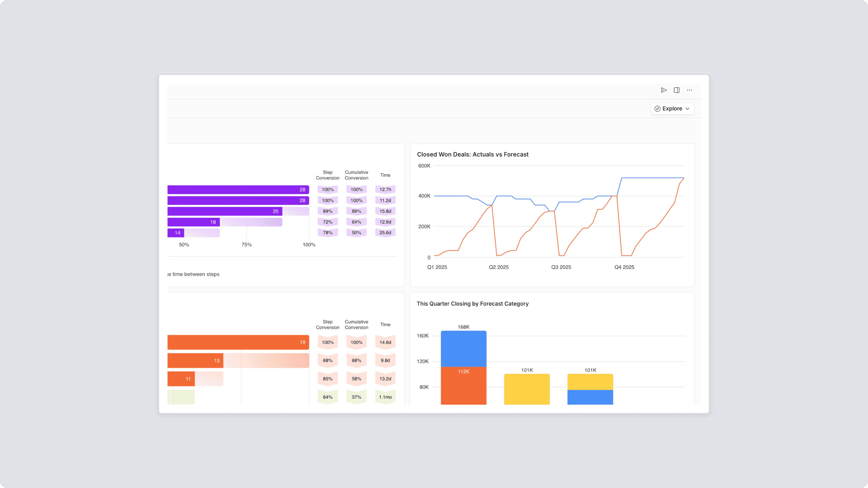
Task: Click the 37% cumulative conversion badge
Action: [x=356, y=397]
